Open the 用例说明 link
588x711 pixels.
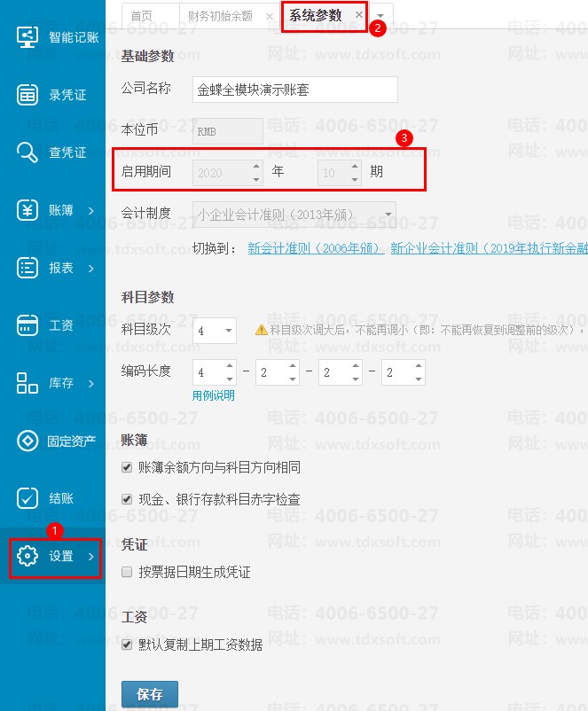214,395
